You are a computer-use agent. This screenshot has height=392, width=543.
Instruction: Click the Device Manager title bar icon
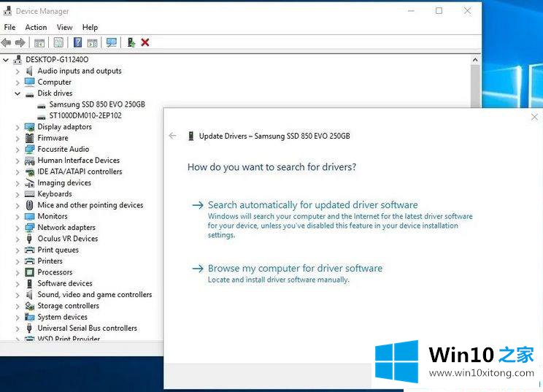(7, 11)
